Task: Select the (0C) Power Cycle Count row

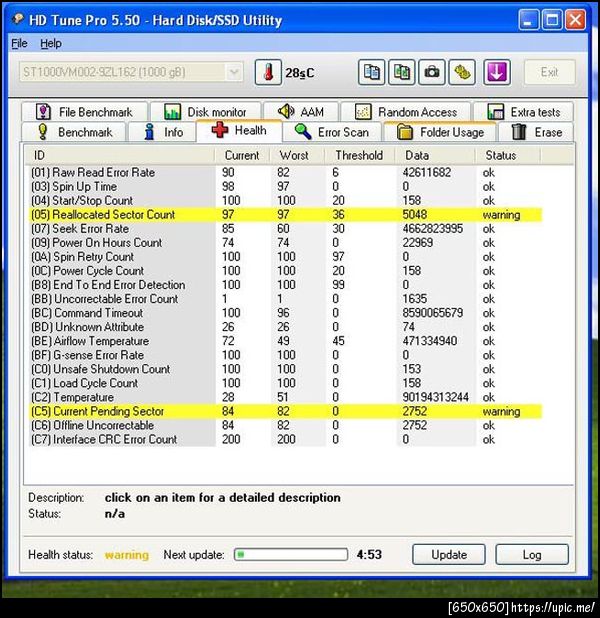Action: click(286, 271)
